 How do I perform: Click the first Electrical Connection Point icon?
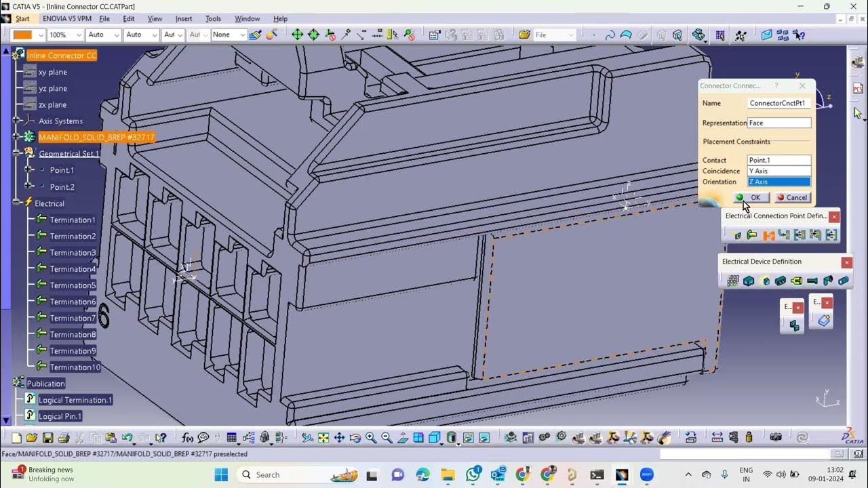(738, 235)
